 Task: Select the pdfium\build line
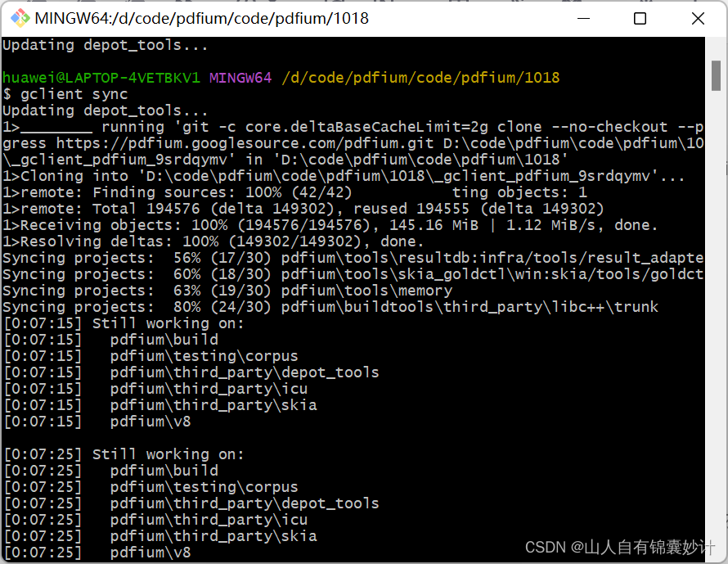click(164, 339)
